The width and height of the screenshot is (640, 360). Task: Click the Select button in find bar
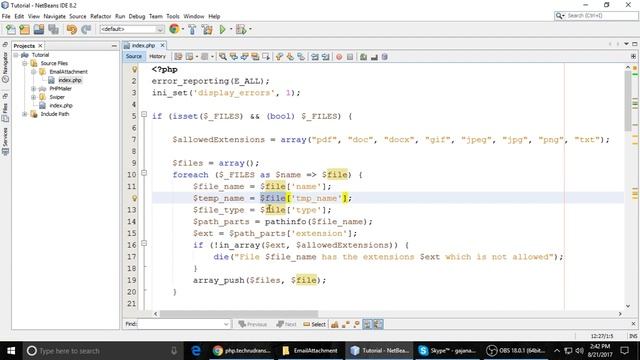315,324
